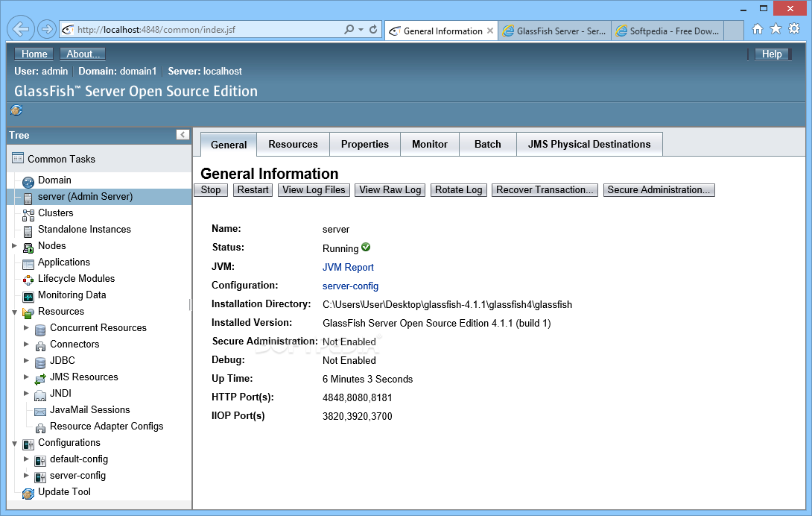Click the Applications icon in tree

click(x=28, y=264)
